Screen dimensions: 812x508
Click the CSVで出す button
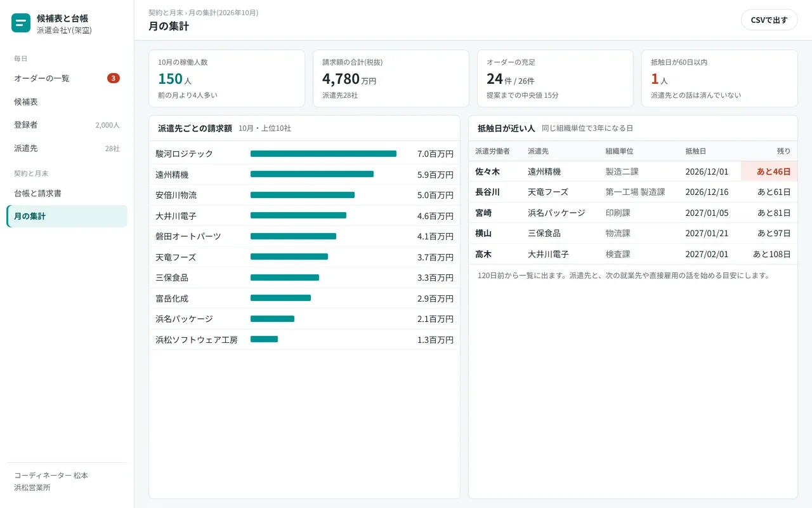(x=769, y=20)
